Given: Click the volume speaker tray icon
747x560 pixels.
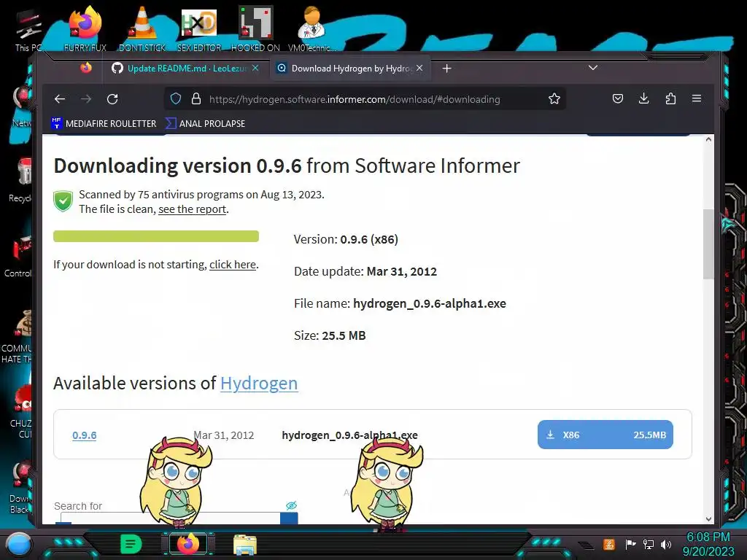Looking at the screenshot, I should pos(666,544).
